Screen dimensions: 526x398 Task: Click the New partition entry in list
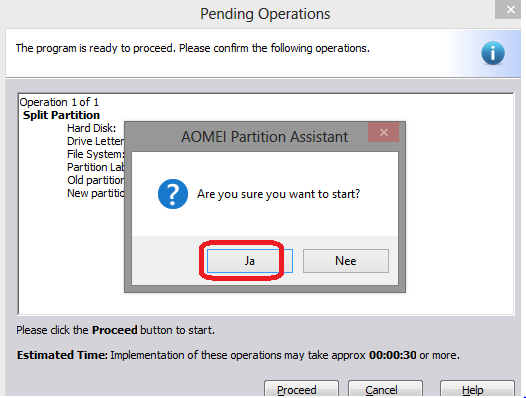[x=96, y=193]
